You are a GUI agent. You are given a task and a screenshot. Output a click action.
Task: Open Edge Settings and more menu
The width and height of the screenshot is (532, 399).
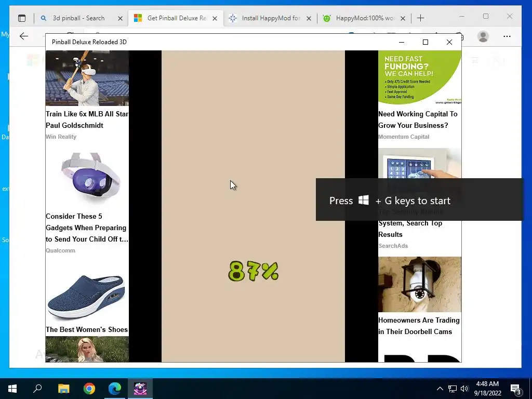coord(507,36)
